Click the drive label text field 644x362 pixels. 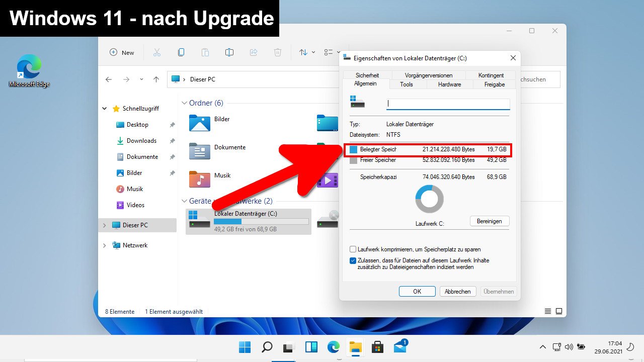448,104
